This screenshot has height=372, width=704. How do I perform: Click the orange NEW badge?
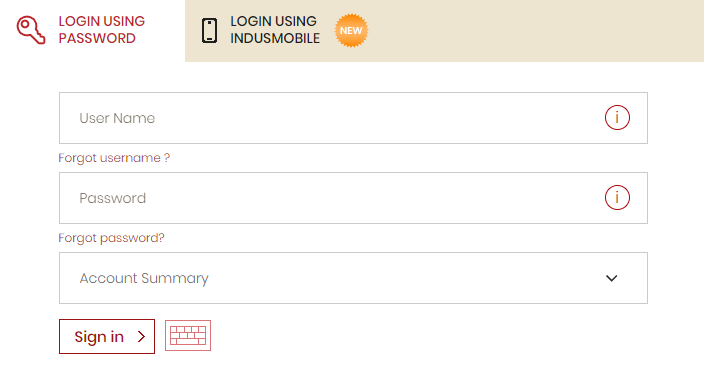[x=351, y=31]
